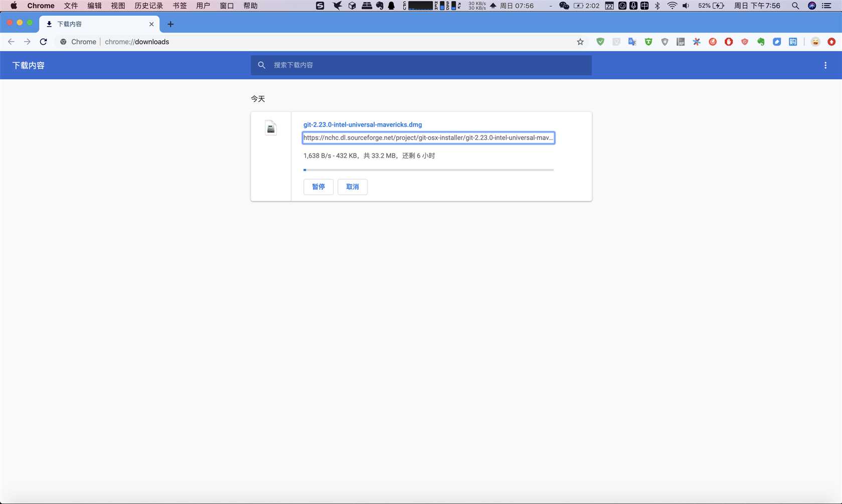This screenshot has height=504, width=842.
Task: Go back to the previous page
Action: pyautogui.click(x=11, y=42)
